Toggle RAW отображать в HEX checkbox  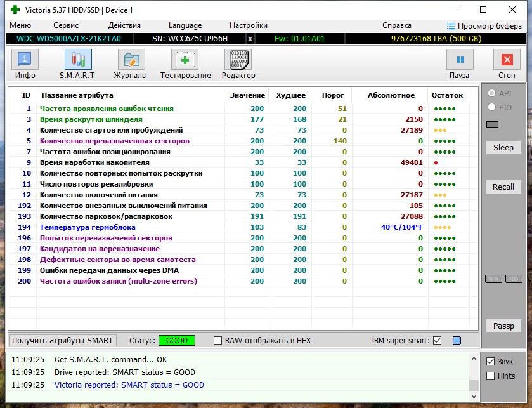[x=218, y=341]
